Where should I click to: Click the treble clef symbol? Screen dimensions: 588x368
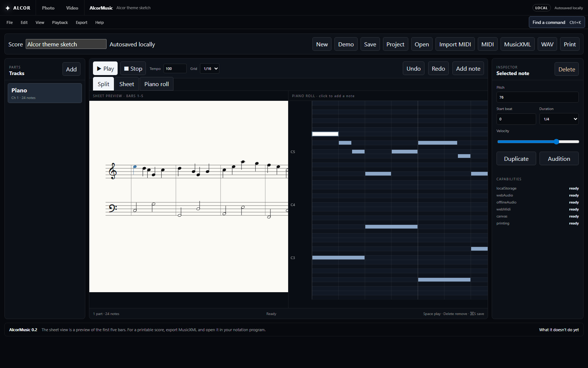pos(113,171)
